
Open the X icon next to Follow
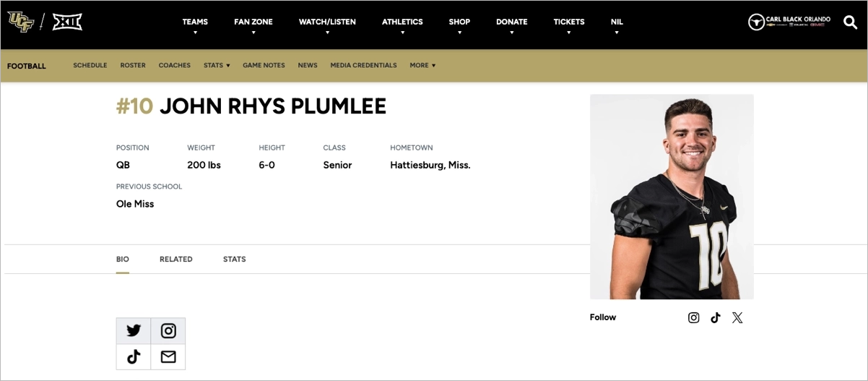coord(737,317)
